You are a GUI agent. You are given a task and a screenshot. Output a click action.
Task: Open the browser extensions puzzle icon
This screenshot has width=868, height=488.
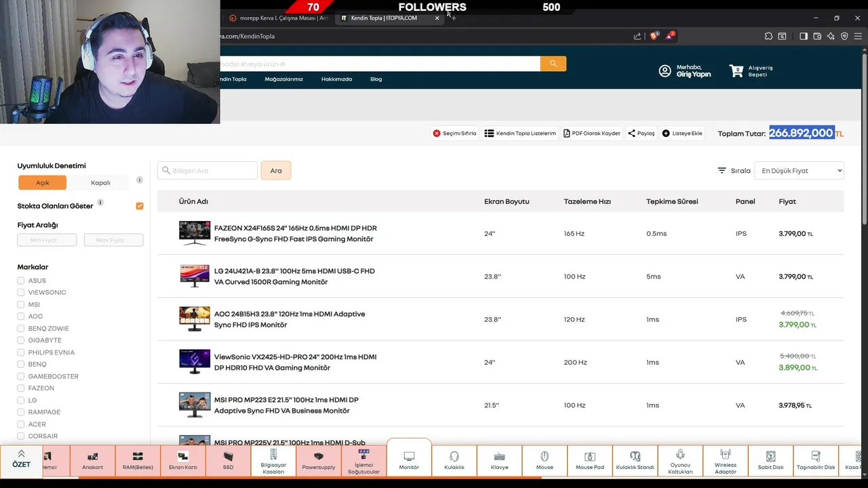point(768,36)
